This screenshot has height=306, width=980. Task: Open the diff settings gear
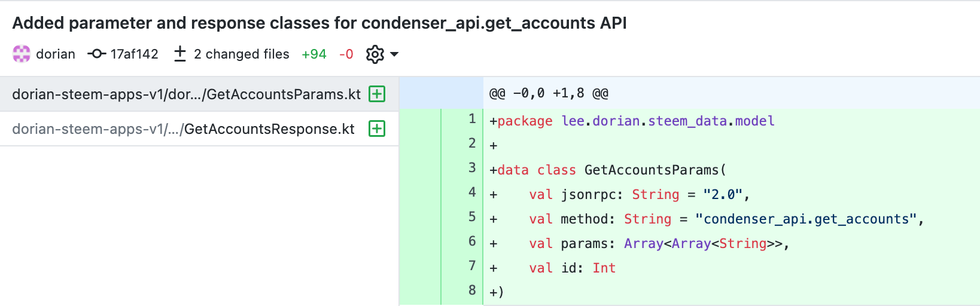(375, 54)
